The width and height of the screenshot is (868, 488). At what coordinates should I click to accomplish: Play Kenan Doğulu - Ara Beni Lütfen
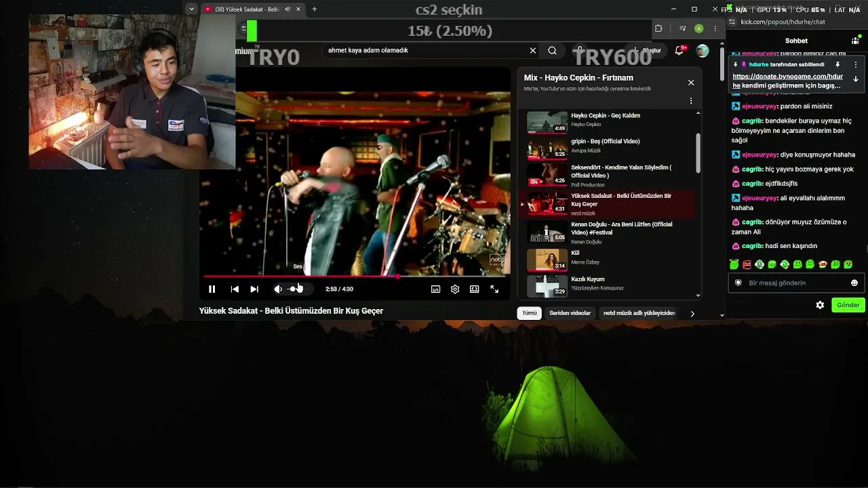[x=611, y=232]
